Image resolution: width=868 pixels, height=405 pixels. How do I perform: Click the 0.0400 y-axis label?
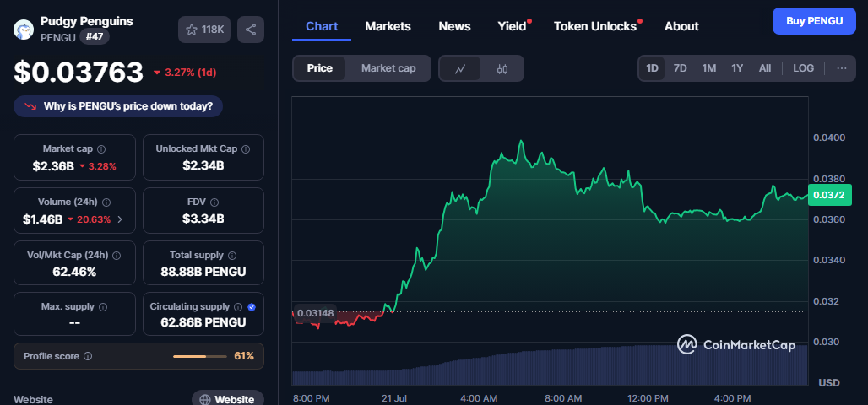(x=828, y=138)
